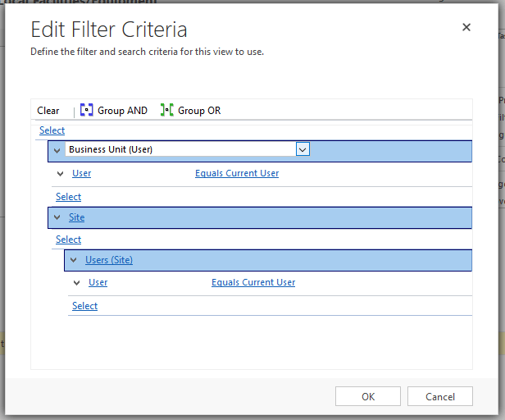Click the chevron beside User under Users (Site)
505x420 pixels.
pos(77,282)
